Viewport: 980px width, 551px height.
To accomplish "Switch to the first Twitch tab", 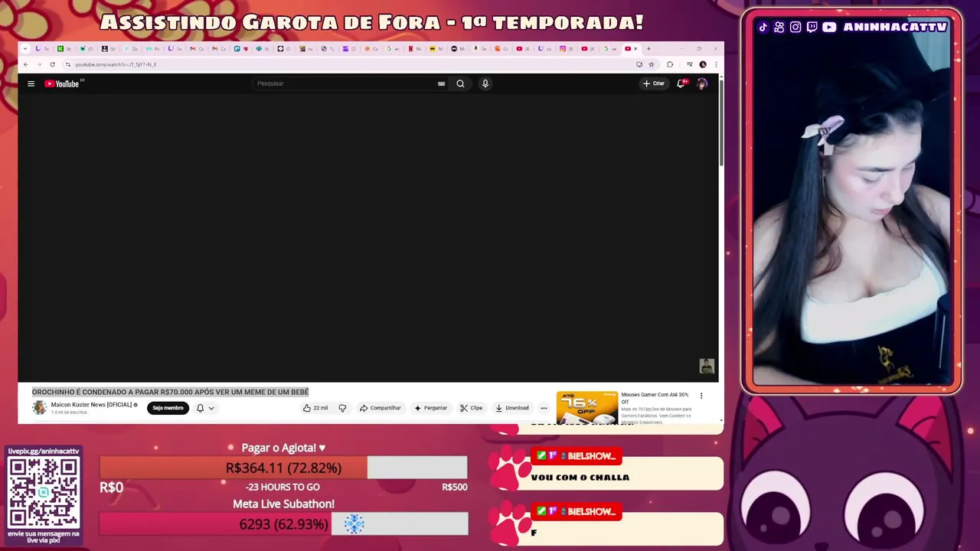I will [x=42, y=49].
